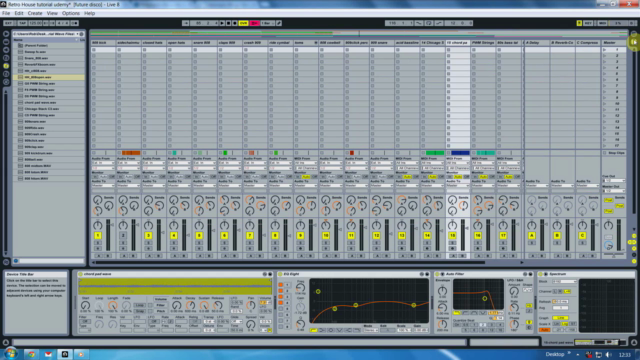Enable EQ Eight band 5 activator
Viewport: 640px width, 360px height.
[281, 309]
